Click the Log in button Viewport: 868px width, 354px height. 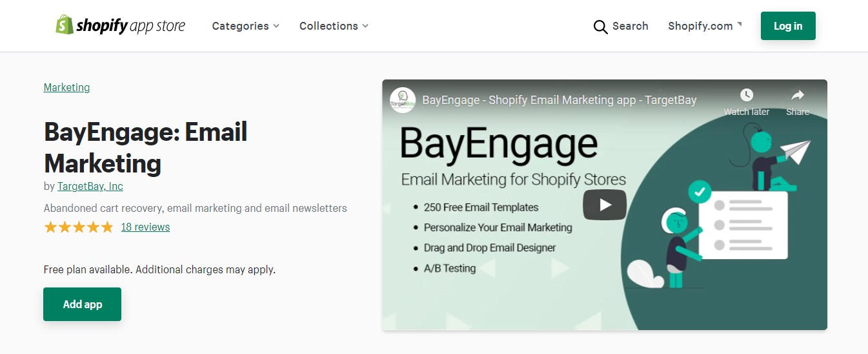[x=788, y=26]
